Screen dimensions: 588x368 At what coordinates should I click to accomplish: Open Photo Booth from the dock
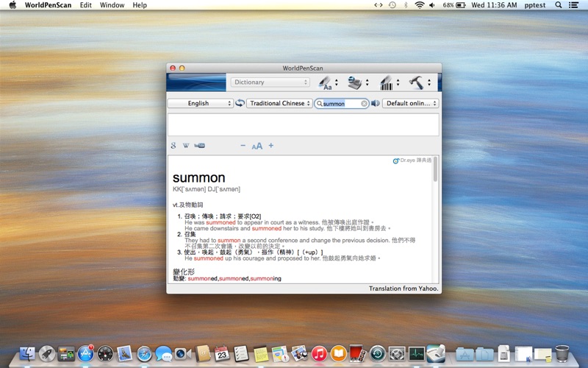pyautogui.click(x=358, y=354)
